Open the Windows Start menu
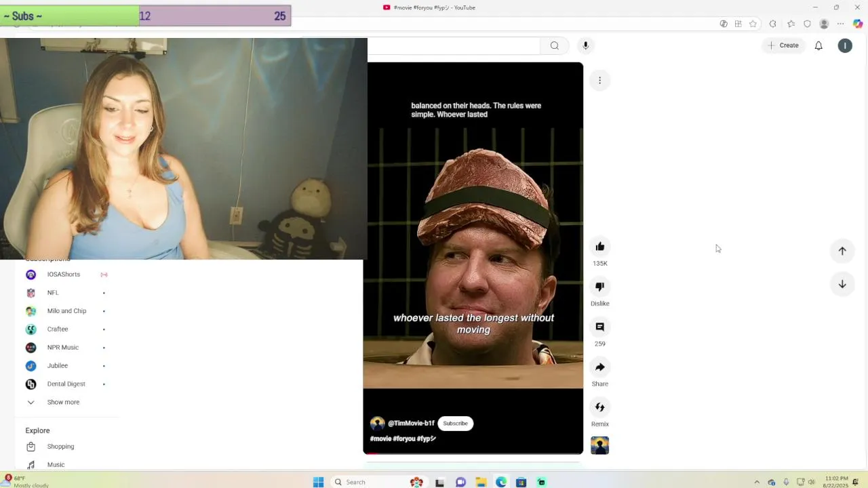Viewport: 868px width, 488px height. (318, 482)
